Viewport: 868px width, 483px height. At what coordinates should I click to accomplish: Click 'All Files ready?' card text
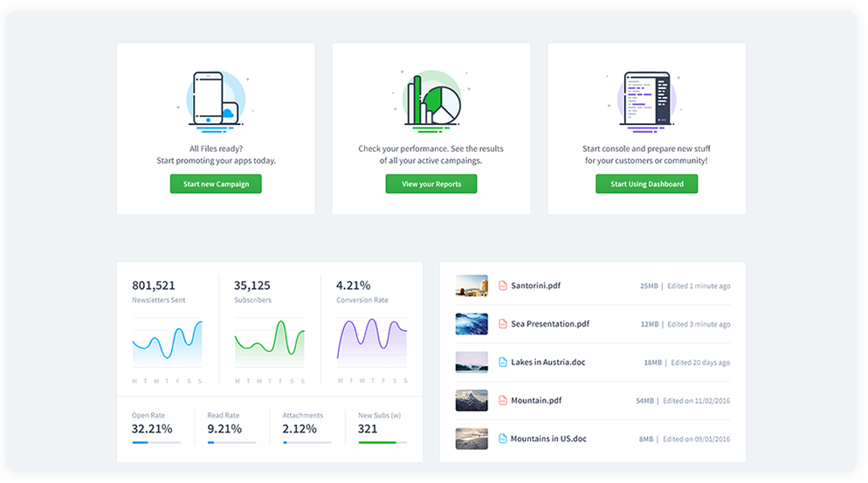point(216,148)
